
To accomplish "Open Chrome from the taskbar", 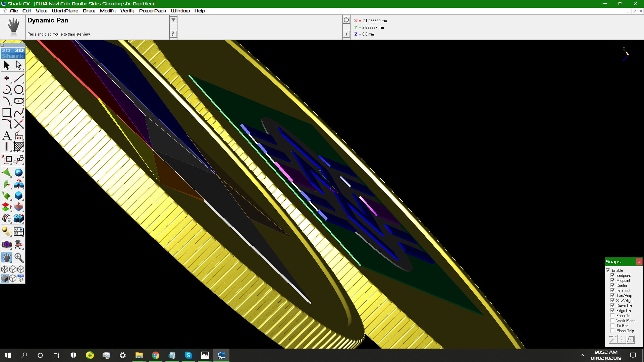I will coord(156,355).
